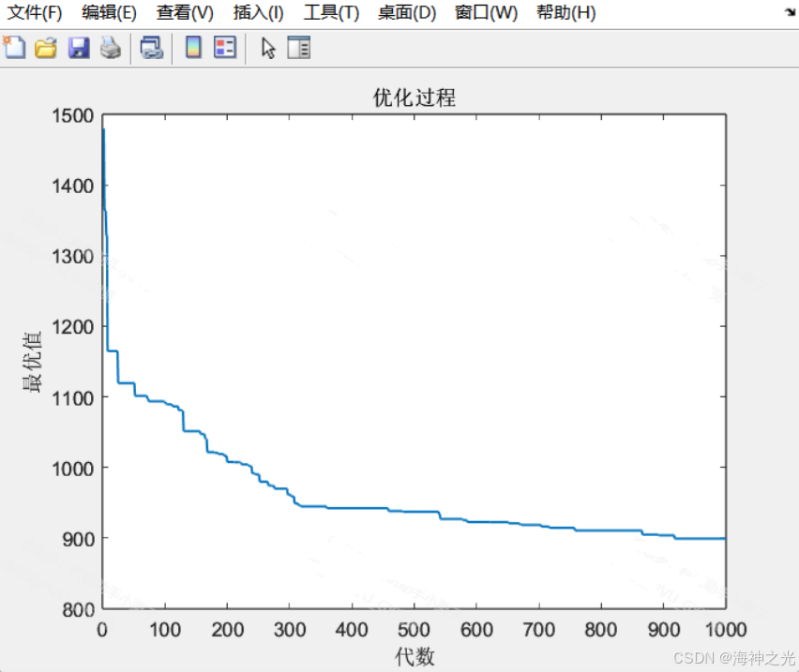Click the x-axis tick label 400
799x672 pixels.
coord(352,630)
